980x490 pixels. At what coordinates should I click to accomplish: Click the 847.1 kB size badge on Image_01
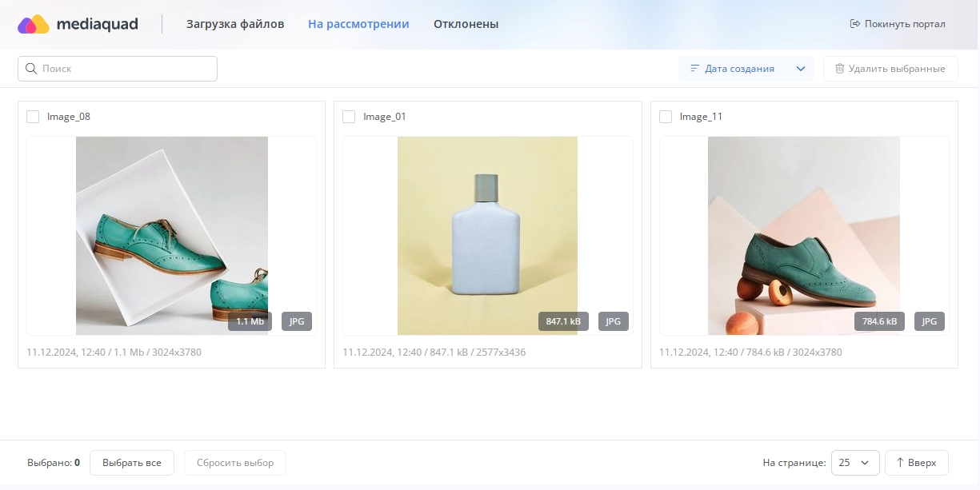click(x=563, y=321)
